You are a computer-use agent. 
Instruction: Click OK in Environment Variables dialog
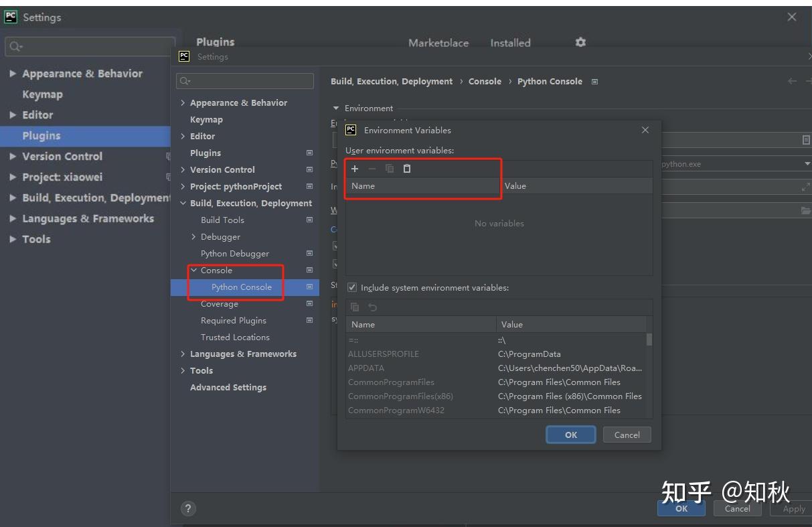tap(571, 435)
